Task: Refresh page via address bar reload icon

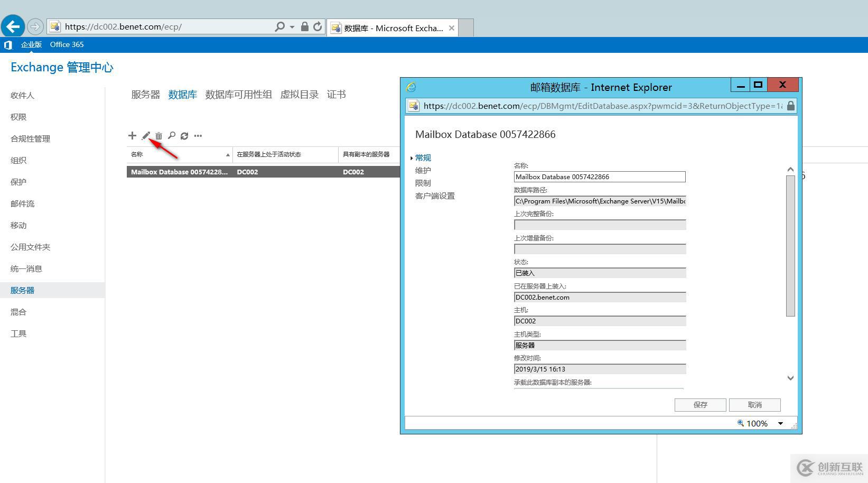Action: point(318,26)
